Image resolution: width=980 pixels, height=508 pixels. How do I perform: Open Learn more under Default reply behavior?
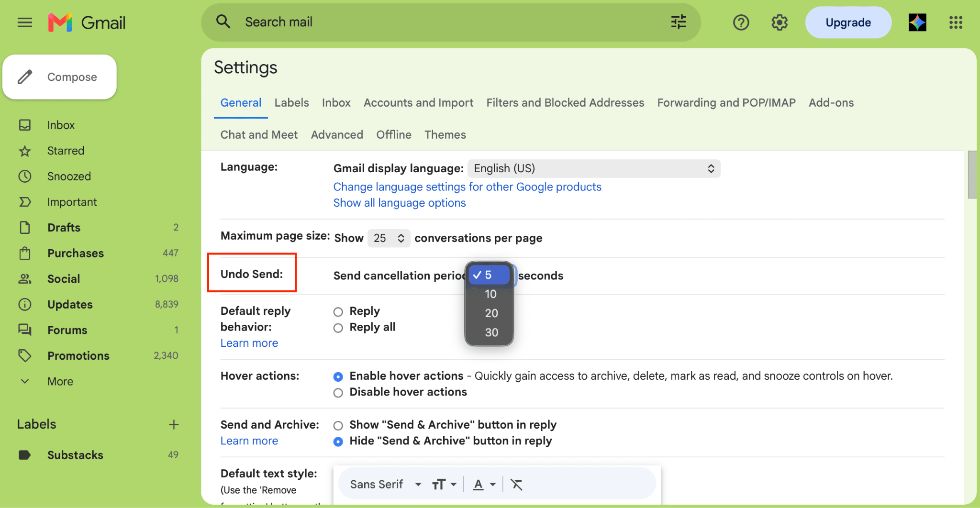click(x=249, y=343)
